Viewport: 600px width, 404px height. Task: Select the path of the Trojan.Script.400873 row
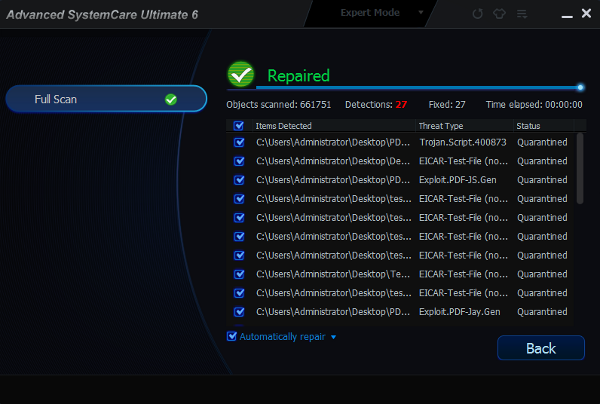coord(333,142)
